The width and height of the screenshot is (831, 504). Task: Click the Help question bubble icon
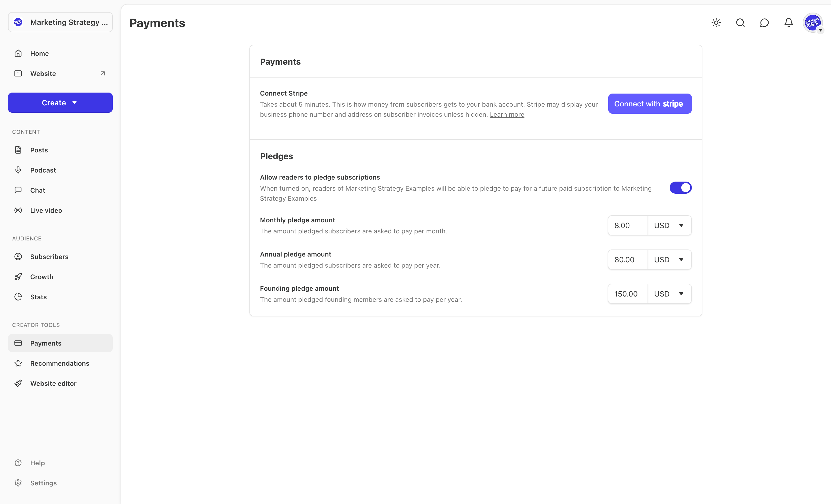coord(18,463)
